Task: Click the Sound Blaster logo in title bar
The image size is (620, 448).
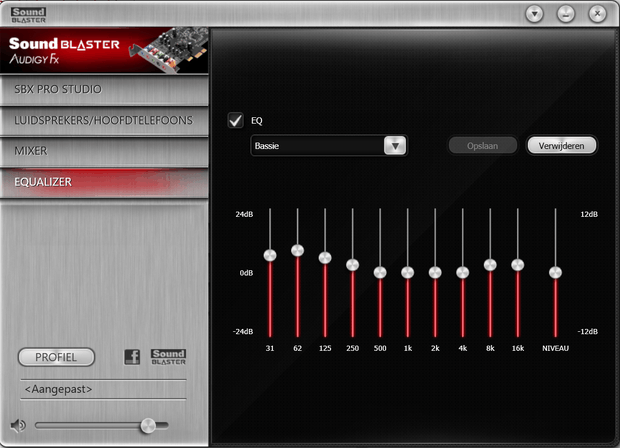Action: tap(28, 15)
